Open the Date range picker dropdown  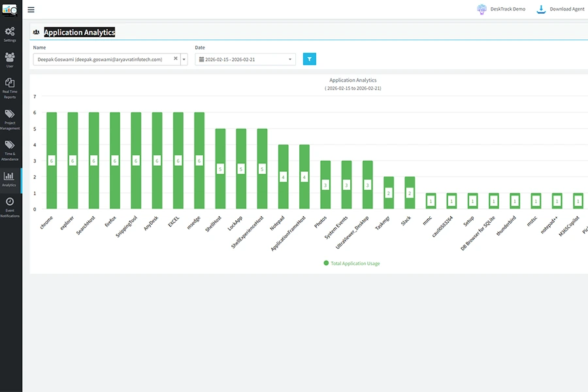tap(289, 58)
